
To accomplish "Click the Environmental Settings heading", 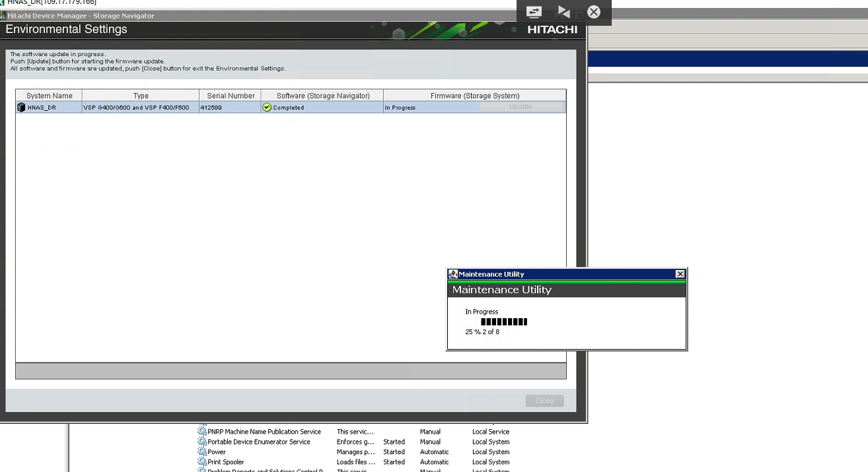I will [x=66, y=29].
